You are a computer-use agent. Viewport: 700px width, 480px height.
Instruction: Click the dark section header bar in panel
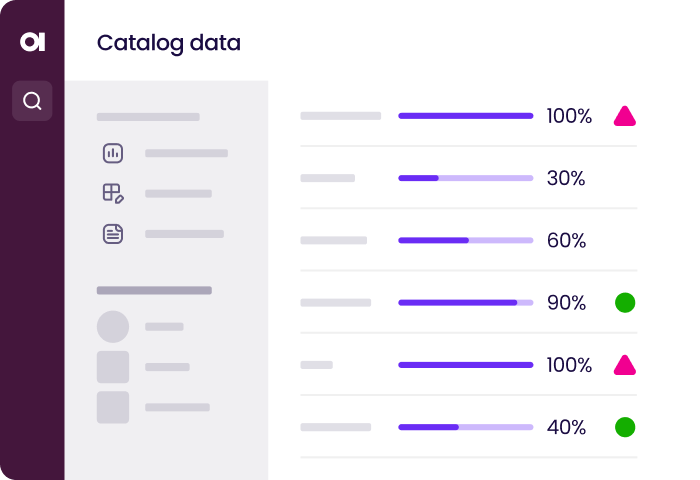(x=154, y=291)
